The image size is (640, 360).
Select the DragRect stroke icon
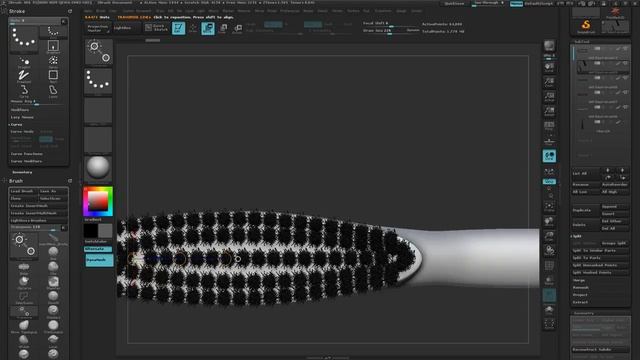53,46
